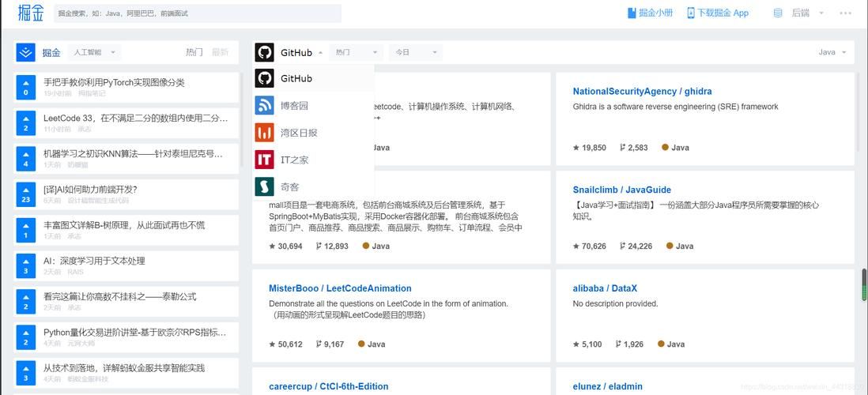Open MisterBooo / LeetCodeAnimation repository
Viewport: 868px width, 395px height.
coord(340,288)
